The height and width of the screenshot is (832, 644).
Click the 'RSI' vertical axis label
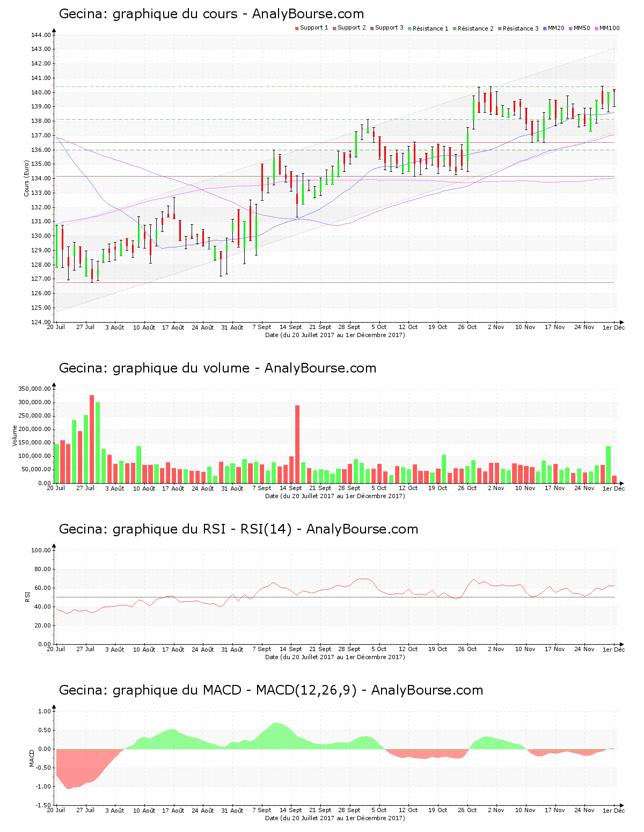tap(27, 596)
